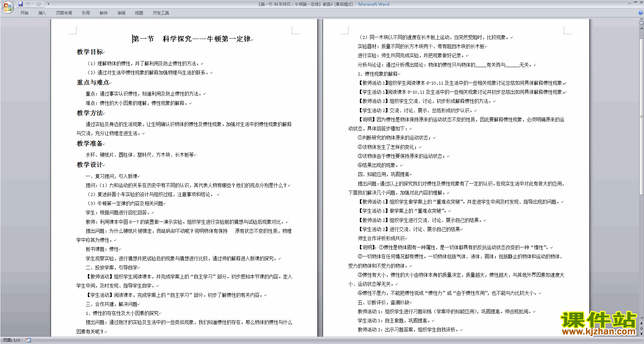Click the 页面: 1/3 status bar indicator
The image size is (644, 344).
pos(11,340)
